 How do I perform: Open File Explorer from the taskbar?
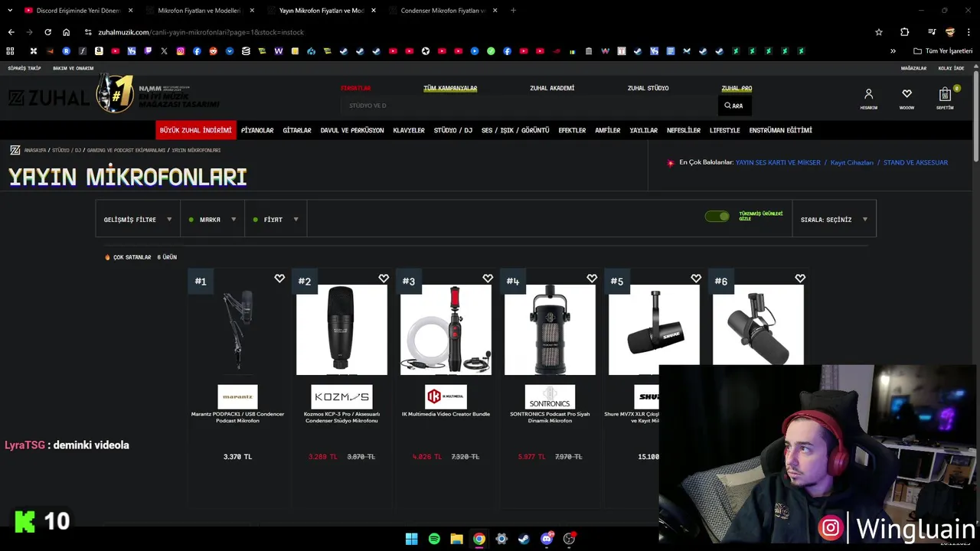[x=456, y=539]
